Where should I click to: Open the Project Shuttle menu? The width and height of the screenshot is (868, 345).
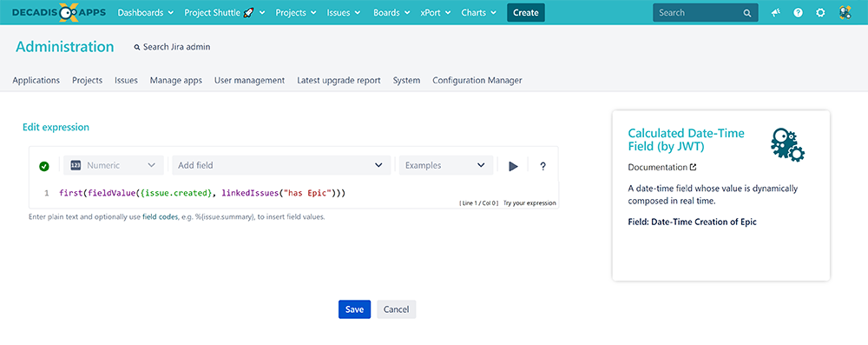pyautogui.click(x=225, y=13)
